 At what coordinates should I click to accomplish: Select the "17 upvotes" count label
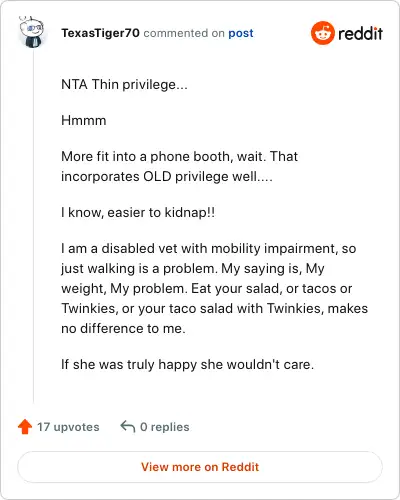coord(68,427)
